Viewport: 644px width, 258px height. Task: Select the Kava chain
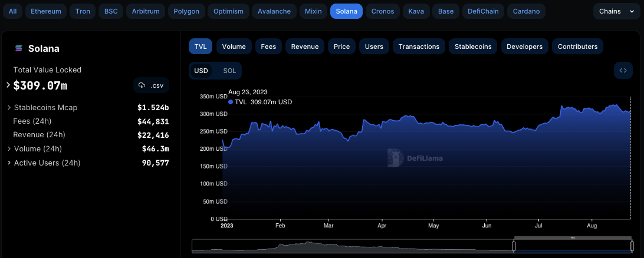[416, 11]
